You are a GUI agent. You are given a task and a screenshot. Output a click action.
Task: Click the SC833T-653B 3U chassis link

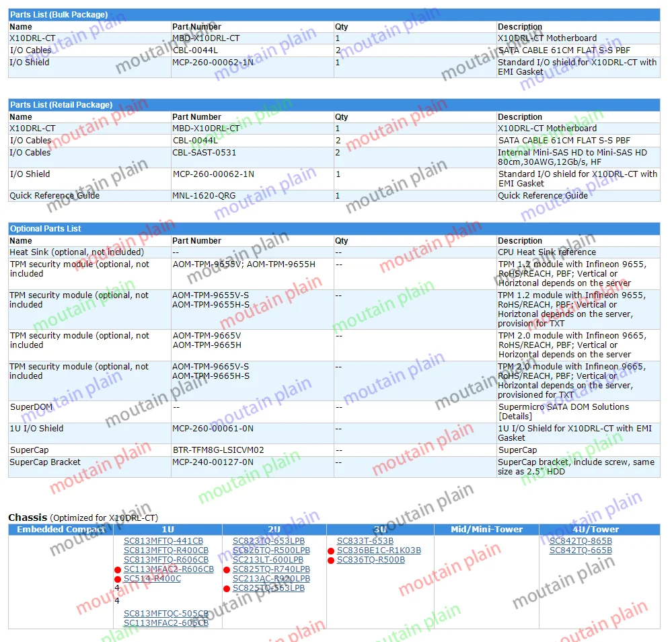coord(365,541)
